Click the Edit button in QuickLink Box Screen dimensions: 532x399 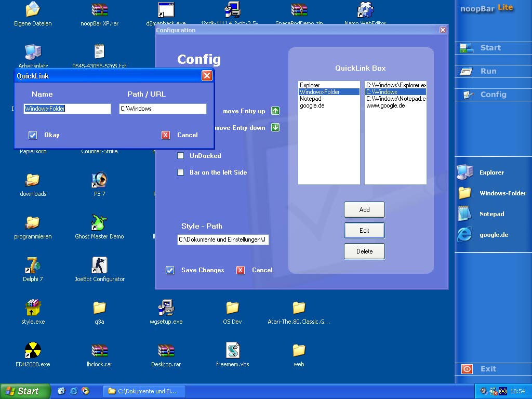pyautogui.click(x=364, y=230)
